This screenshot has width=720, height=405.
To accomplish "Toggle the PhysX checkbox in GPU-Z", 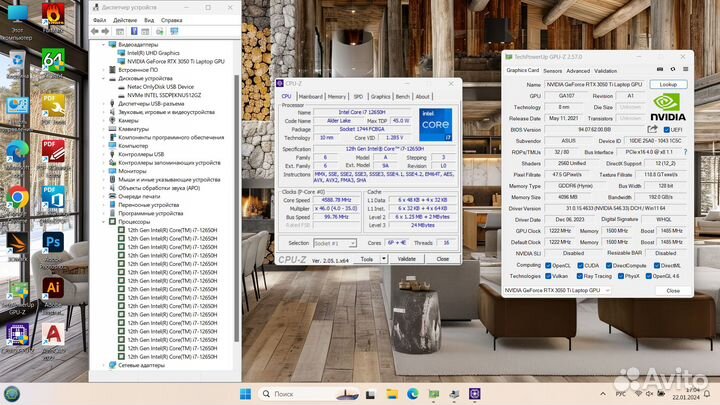I will point(621,276).
